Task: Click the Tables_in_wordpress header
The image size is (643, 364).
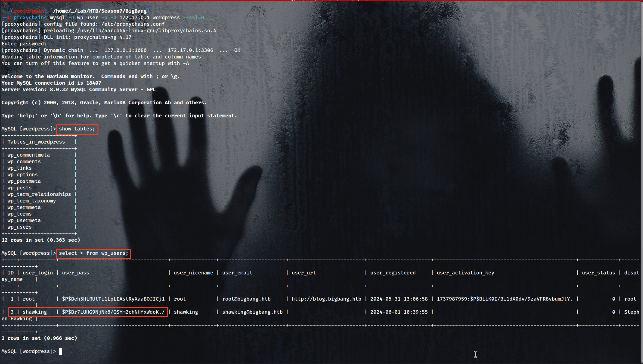Action: pos(36,142)
